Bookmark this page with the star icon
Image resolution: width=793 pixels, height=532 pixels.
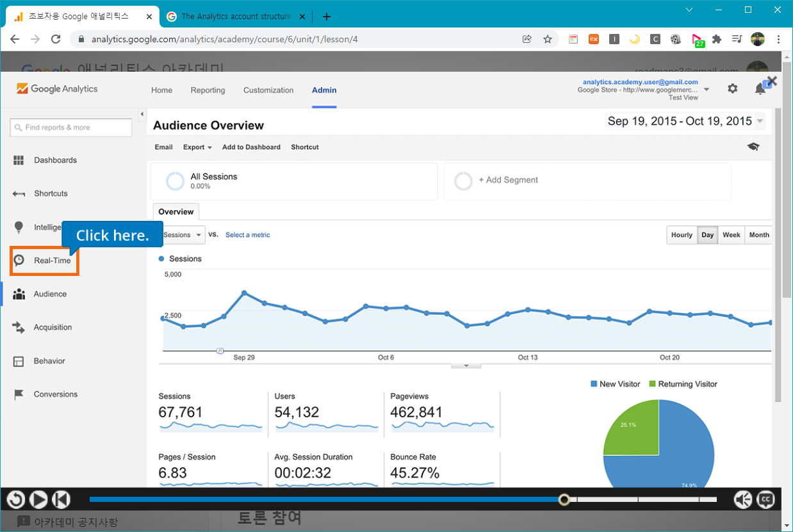548,39
